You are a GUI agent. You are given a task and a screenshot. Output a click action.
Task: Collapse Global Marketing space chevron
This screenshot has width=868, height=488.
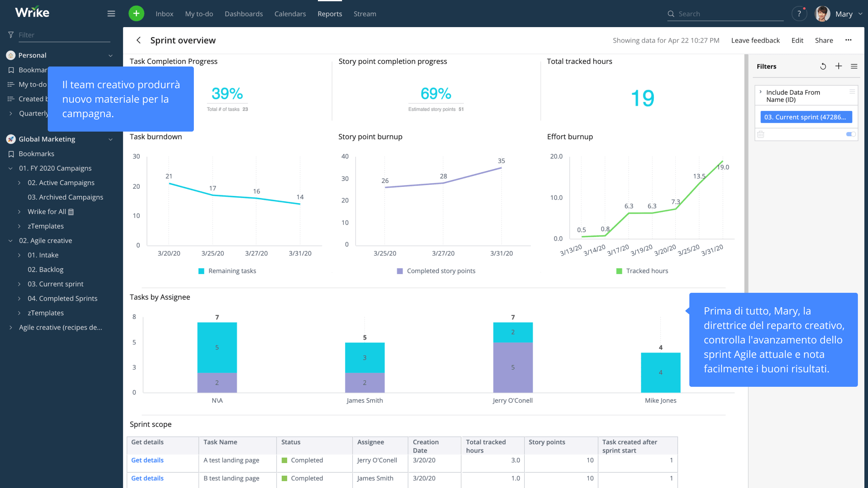coord(111,139)
